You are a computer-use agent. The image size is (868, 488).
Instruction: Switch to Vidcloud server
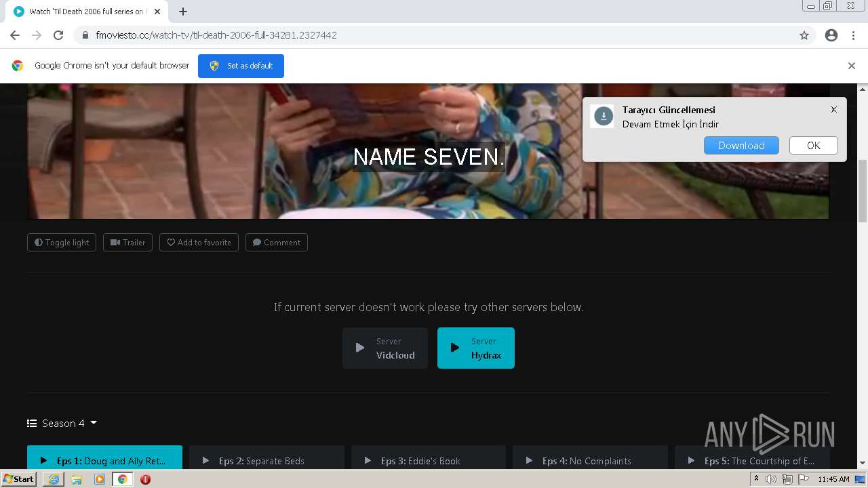click(x=385, y=348)
